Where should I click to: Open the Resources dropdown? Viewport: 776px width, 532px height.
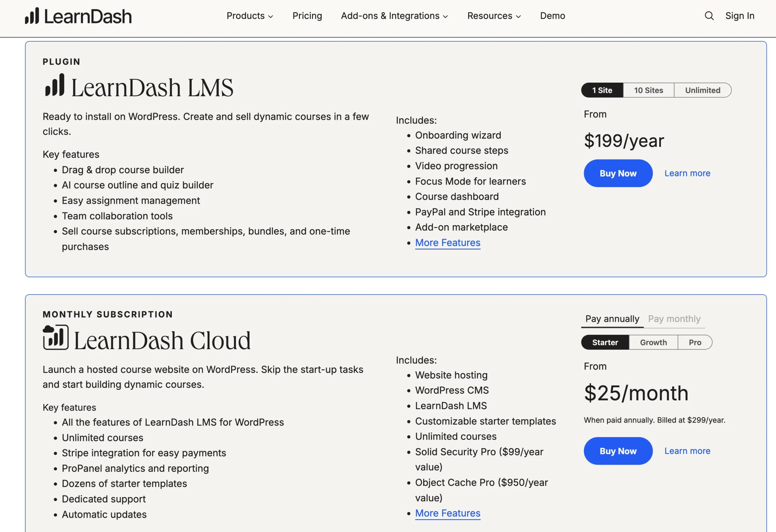coord(493,16)
